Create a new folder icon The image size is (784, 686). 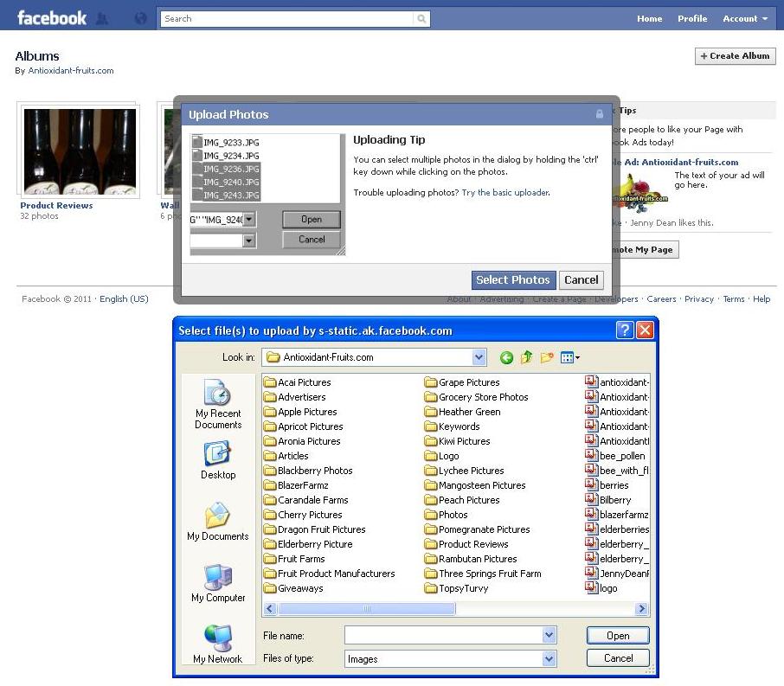pos(547,357)
